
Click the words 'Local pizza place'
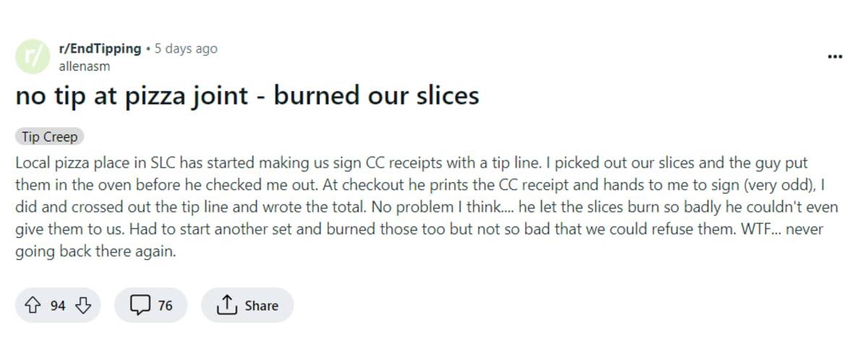click(62, 163)
